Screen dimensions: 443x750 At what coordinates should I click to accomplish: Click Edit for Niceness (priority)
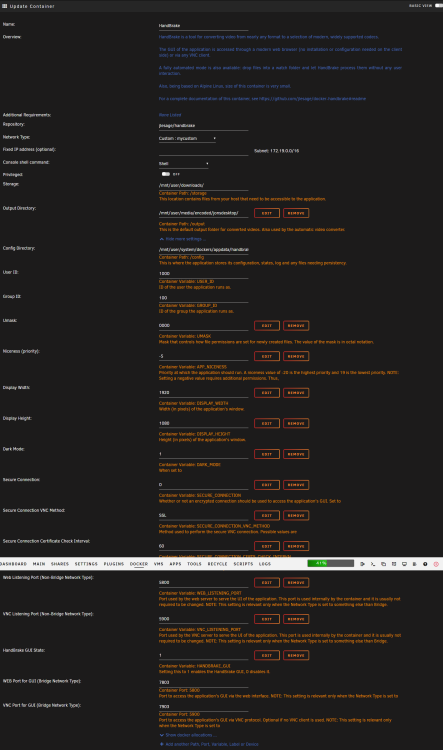267,356
